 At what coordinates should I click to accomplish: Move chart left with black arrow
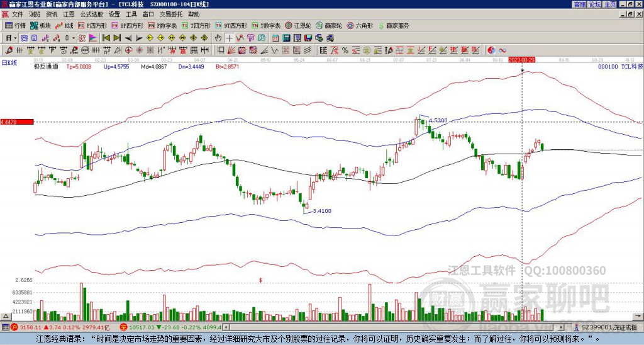tap(128, 38)
